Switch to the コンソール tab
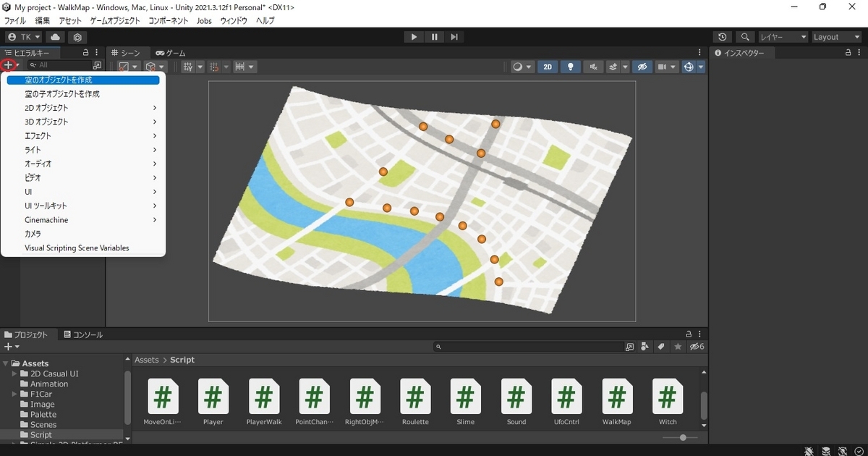This screenshot has height=456, width=868. pyautogui.click(x=83, y=335)
